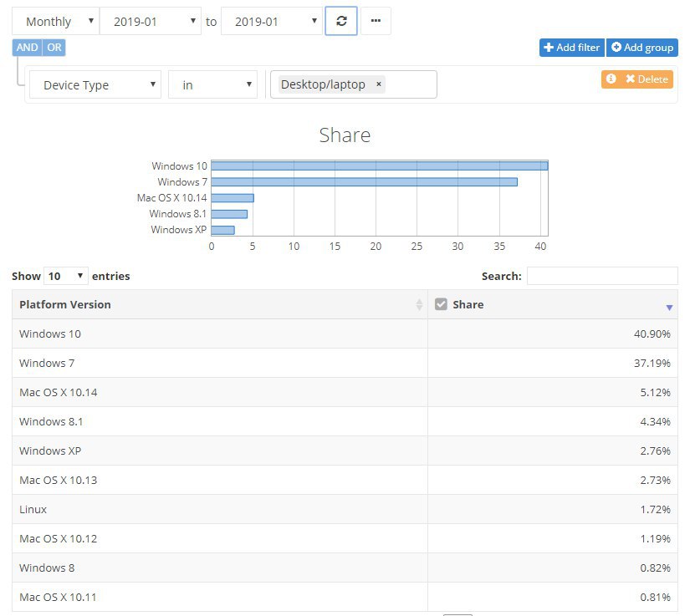The height and width of the screenshot is (616, 690).
Task: Click the Share column descending sort arrow
Action: click(x=669, y=308)
